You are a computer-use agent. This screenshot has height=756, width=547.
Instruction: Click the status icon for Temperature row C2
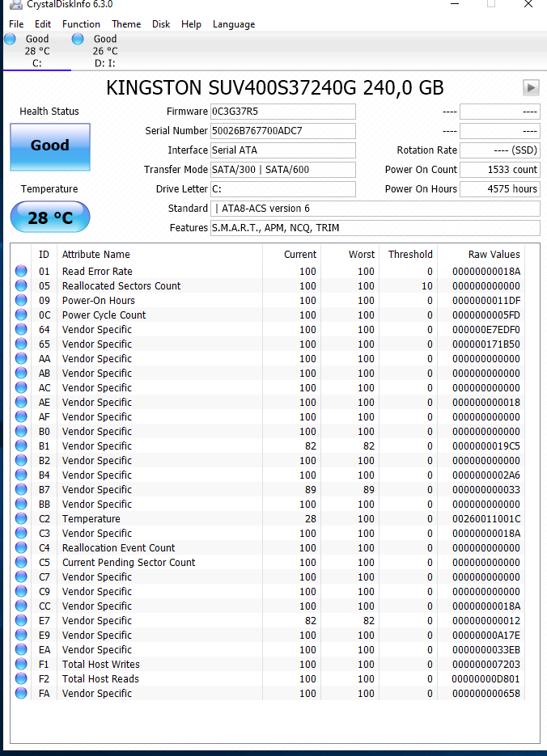[x=21, y=518]
